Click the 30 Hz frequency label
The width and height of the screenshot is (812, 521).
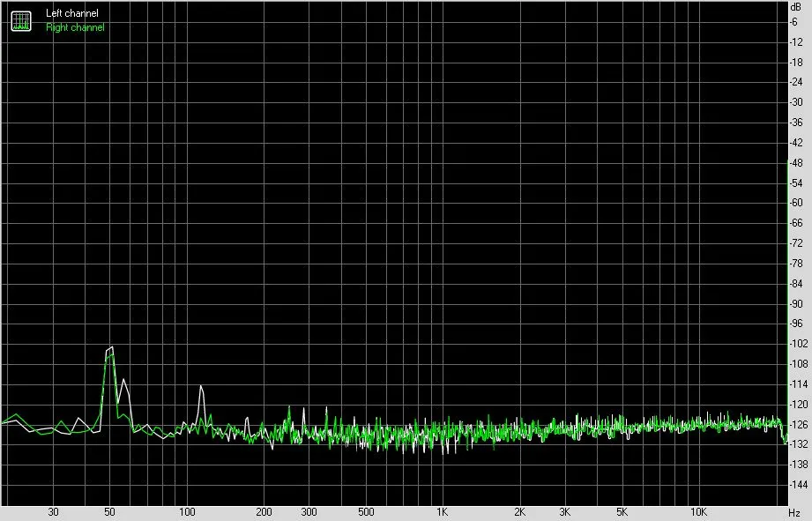(53, 512)
